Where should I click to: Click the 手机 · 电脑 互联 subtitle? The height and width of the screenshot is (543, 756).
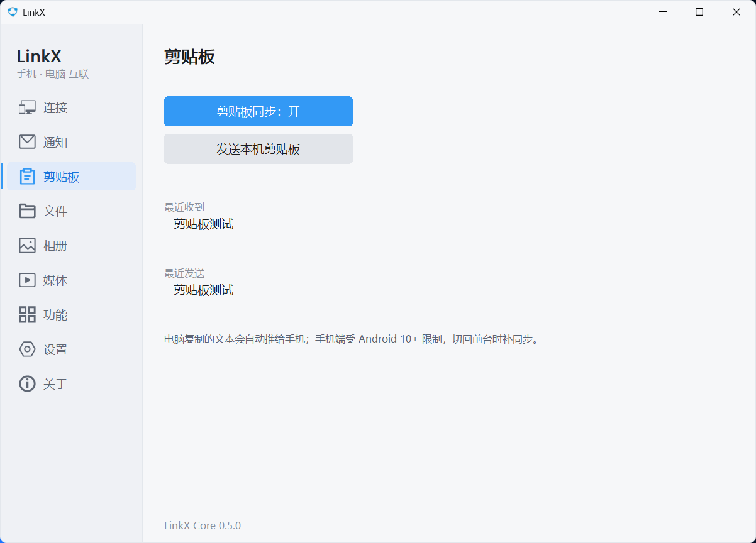pos(53,74)
